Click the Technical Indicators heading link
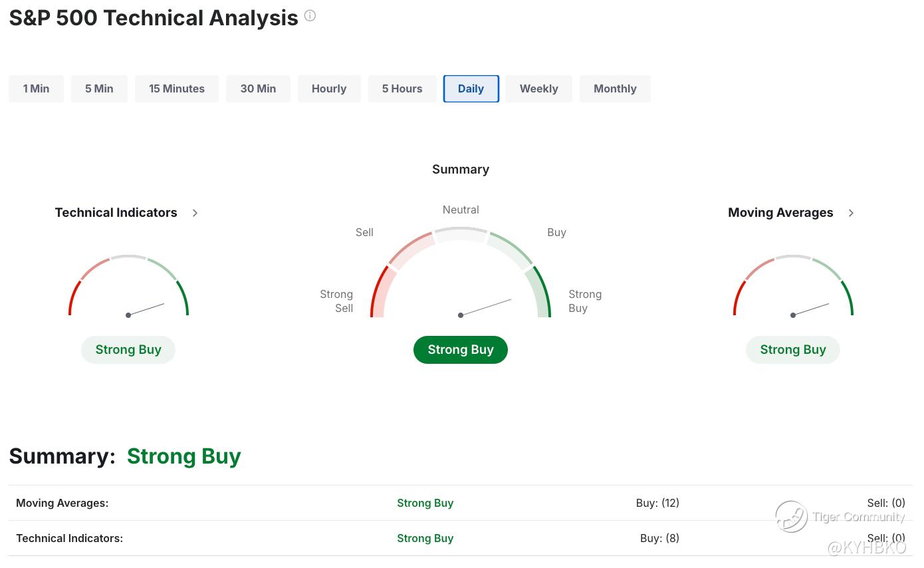 coord(116,213)
